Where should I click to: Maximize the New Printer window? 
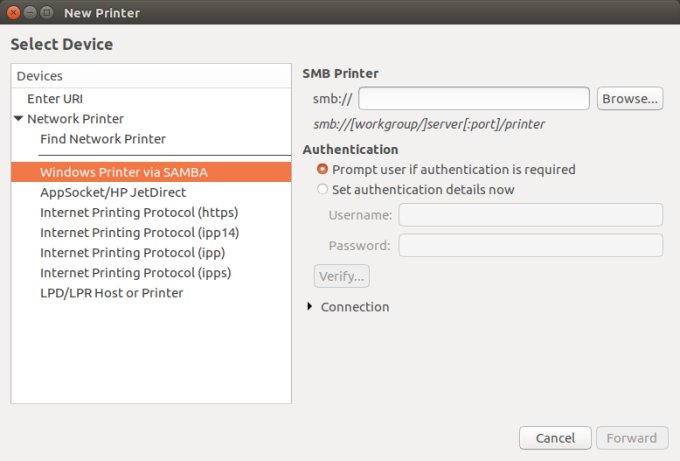pos(47,13)
